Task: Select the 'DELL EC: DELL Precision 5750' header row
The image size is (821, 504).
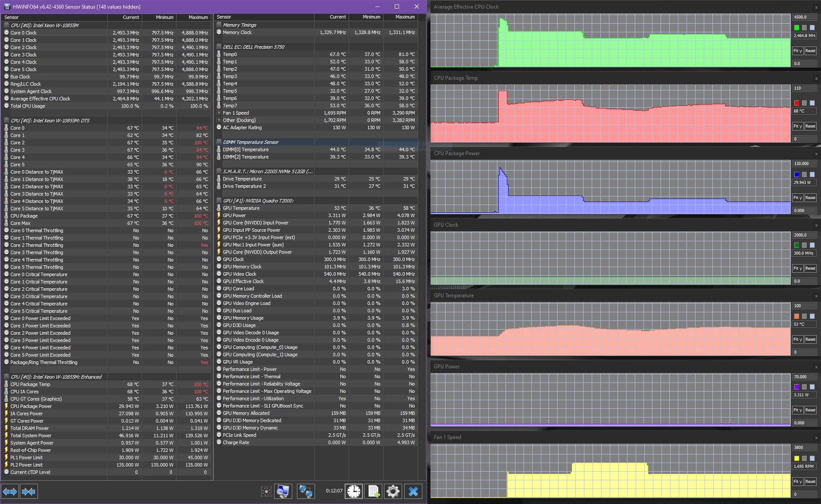Action: point(316,47)
